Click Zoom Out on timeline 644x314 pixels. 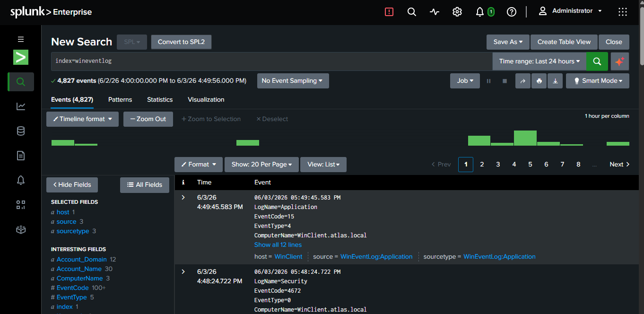click(148, 119)
